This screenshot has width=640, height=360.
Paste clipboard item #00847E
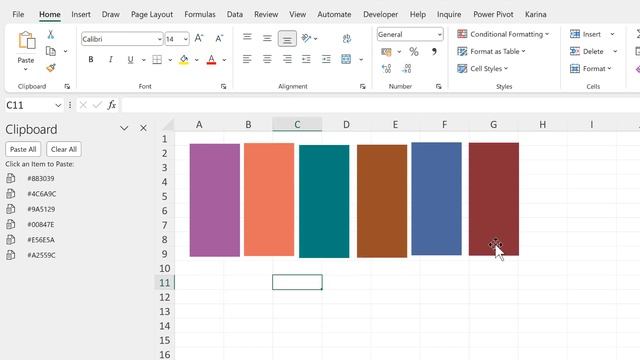coord(41,224)
